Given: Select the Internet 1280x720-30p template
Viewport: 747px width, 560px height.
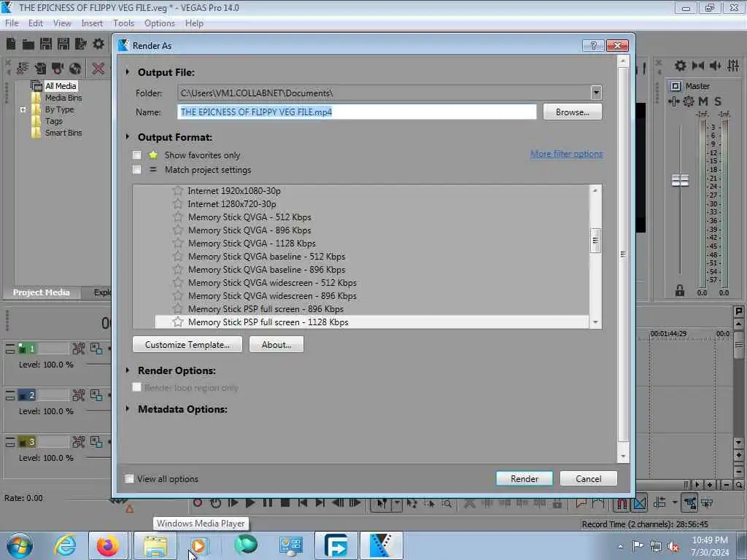Looking at the screenshot, I should click(231, 204).
